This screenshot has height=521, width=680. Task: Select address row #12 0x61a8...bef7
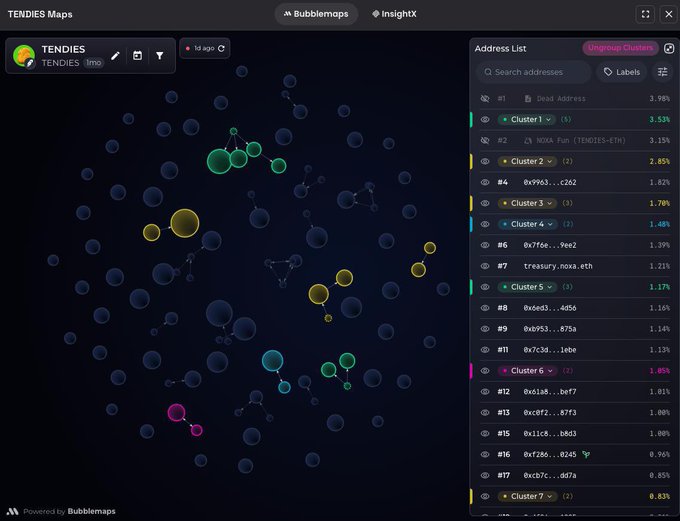575,392
